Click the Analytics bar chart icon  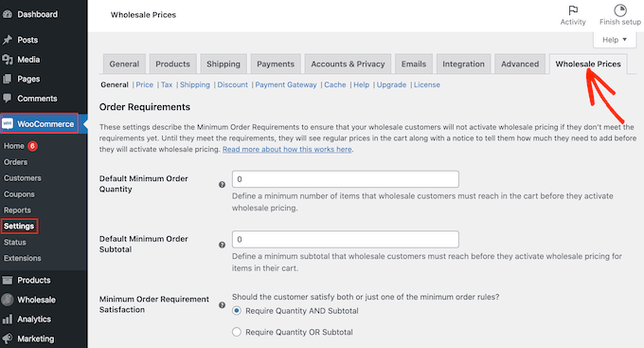(x=8, y=320)
